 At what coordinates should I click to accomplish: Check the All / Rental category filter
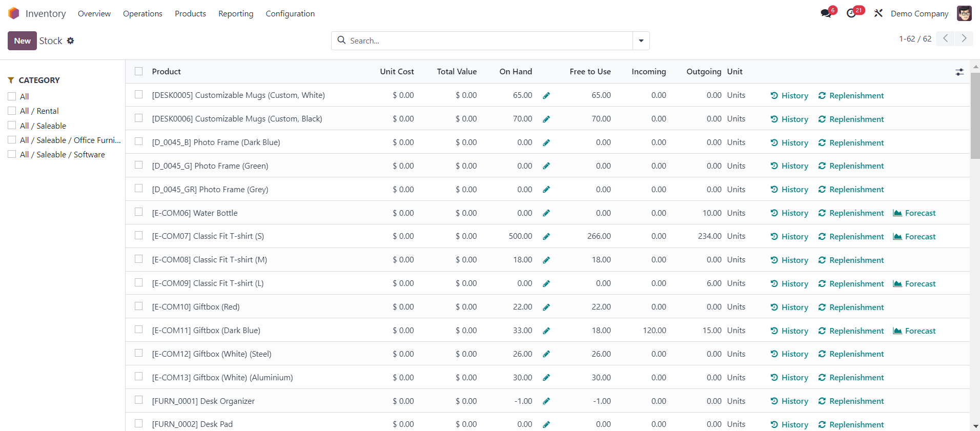12,111
